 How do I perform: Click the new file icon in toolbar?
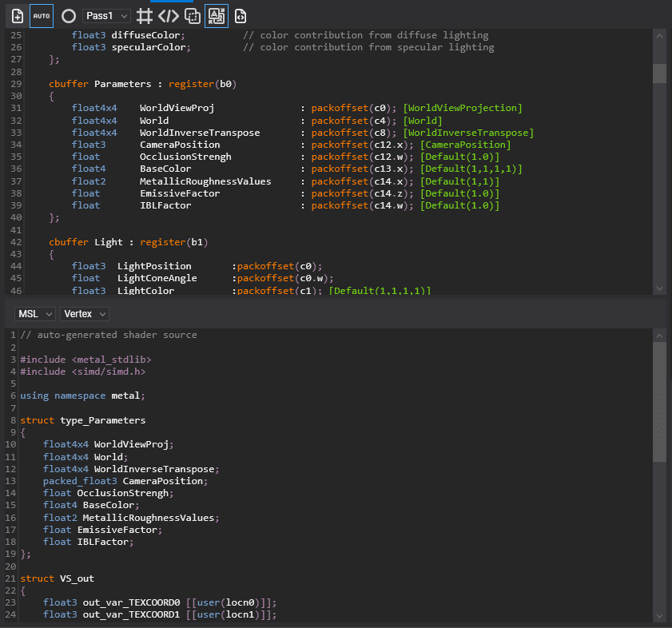point(17,16)
